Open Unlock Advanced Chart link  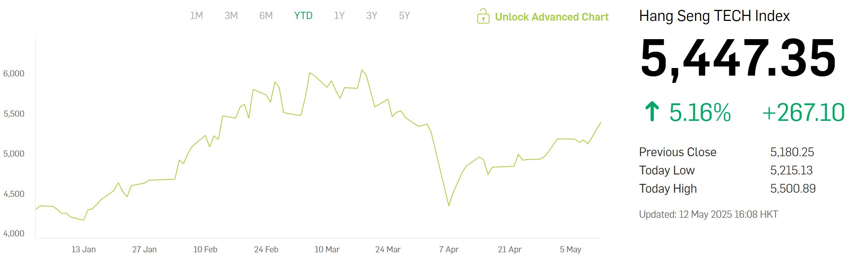tap(552, 17)
